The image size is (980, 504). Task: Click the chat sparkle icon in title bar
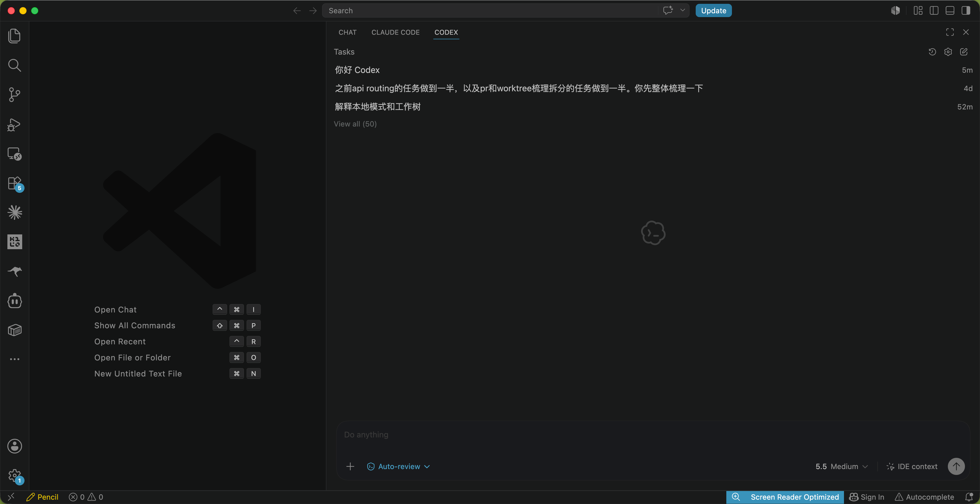click(x=668, y=10)
